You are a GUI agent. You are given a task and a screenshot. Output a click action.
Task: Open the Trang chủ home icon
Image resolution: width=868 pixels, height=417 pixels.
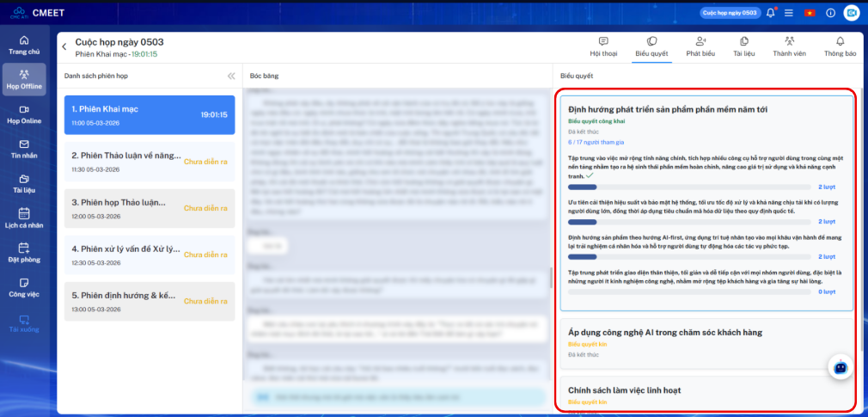(x=24, y=45)
